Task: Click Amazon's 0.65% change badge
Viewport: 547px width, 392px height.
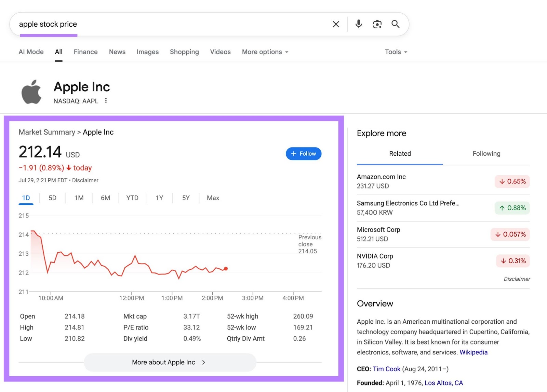Action: (x=512, y=181)
